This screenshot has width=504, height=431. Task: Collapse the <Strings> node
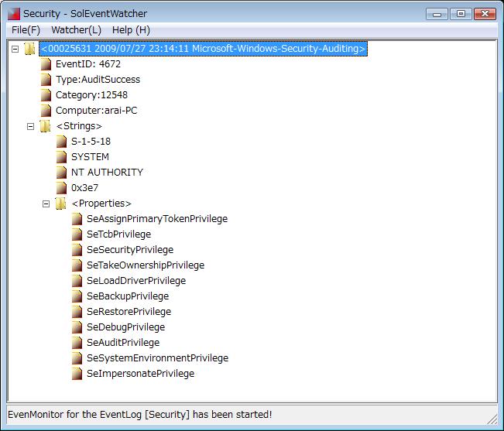(30, 127)
